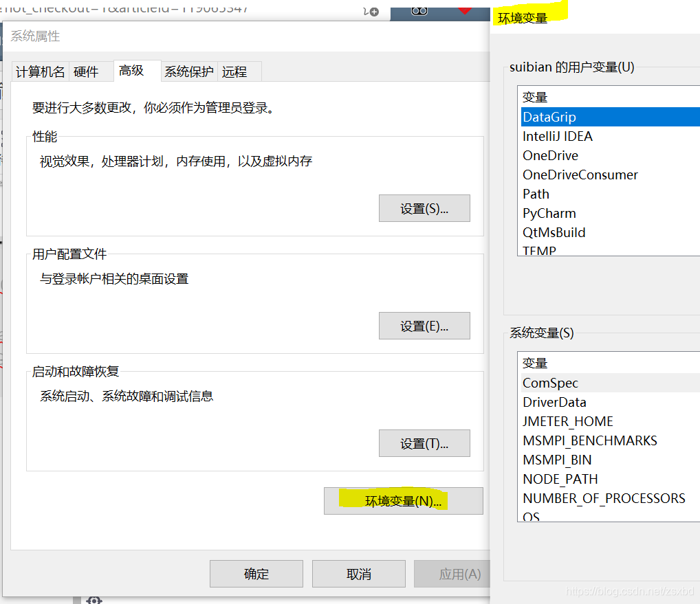The height and width of the screenshot is (604, 700).
Task: Switch to the 计算机名 tab
Action: (x=40, y=71)
